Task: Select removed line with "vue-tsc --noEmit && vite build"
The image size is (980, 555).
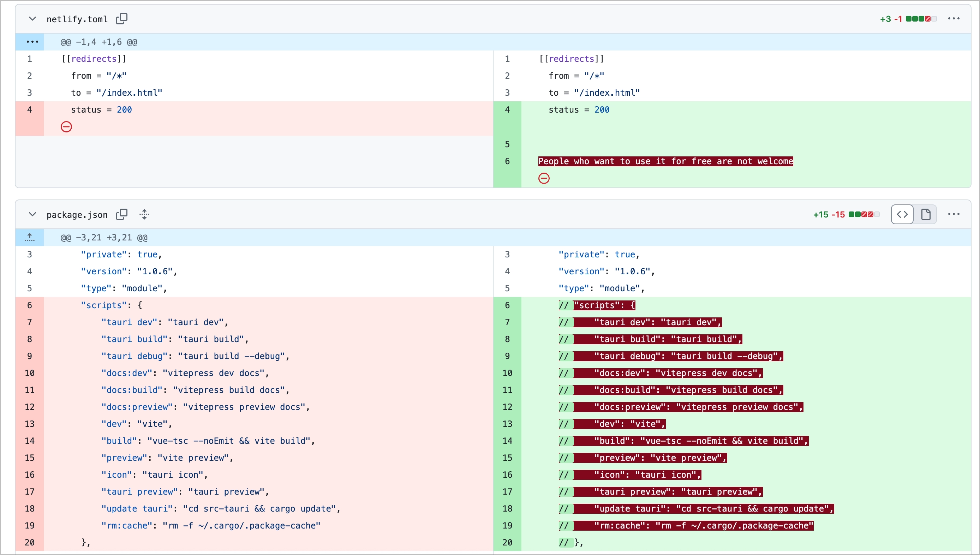Action: click(208, 441)
